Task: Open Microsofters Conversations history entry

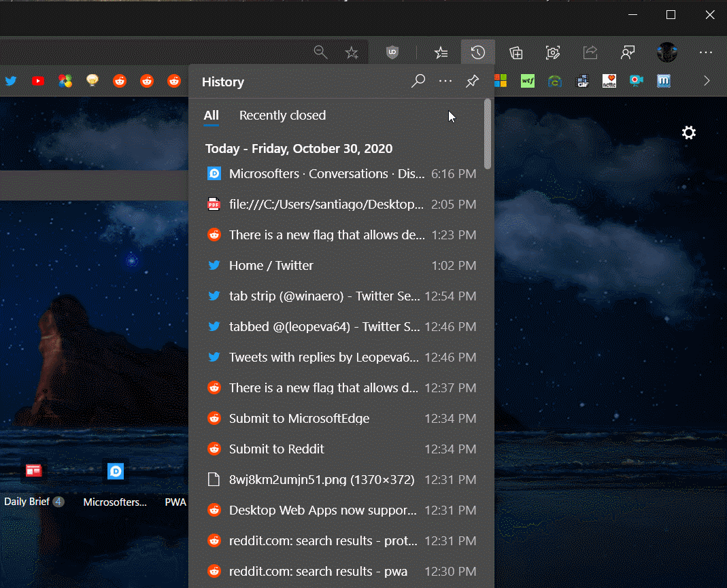Action: tap(341, 174)
